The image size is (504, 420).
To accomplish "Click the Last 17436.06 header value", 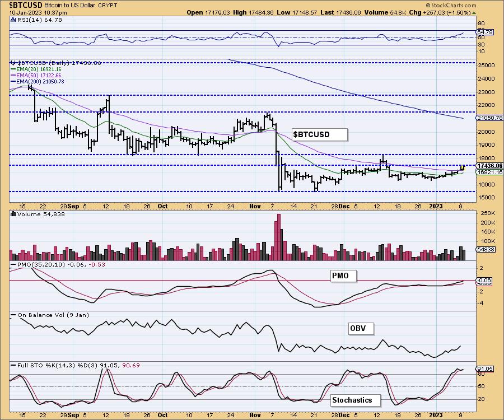I will pos(340,12).
